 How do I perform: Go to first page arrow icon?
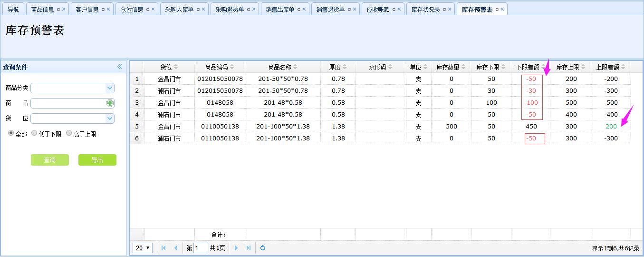163,248
